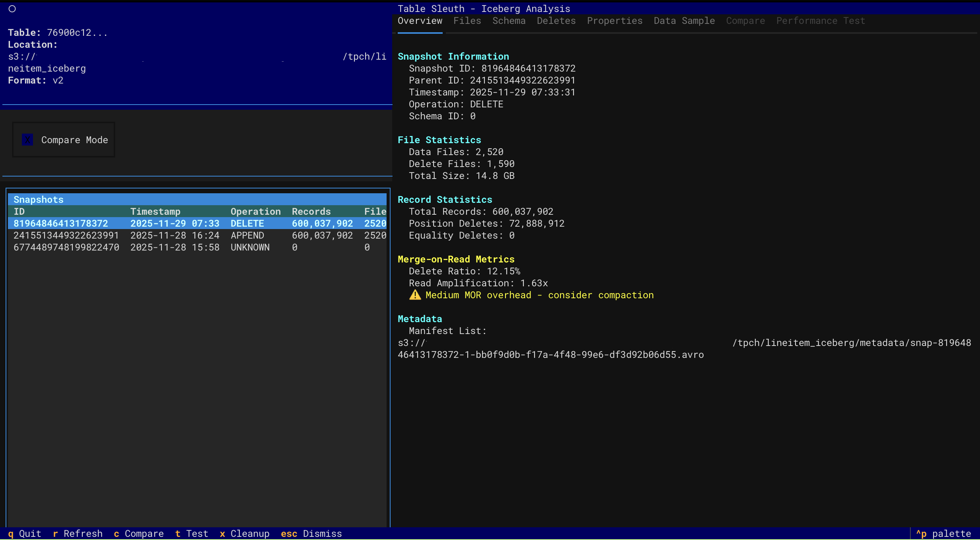
Task: Select the UNKNOWN operation snapshot row
Action: tap(199, 247)
